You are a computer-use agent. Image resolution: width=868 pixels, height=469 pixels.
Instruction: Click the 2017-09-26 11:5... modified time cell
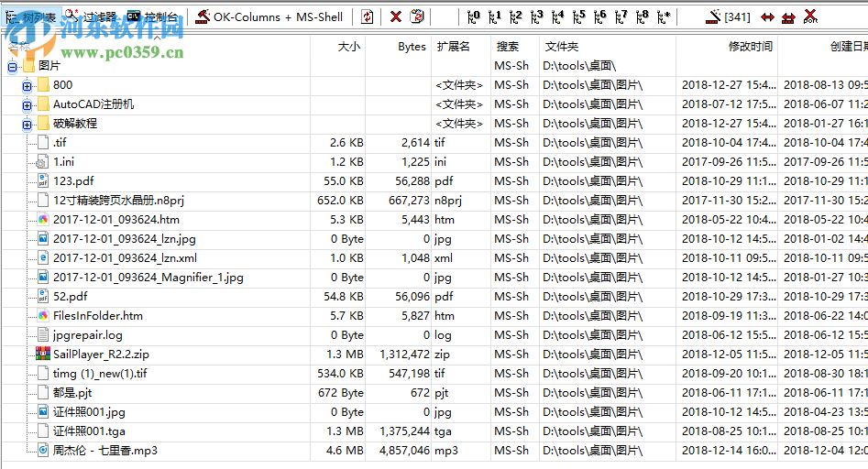pos(729,161)
